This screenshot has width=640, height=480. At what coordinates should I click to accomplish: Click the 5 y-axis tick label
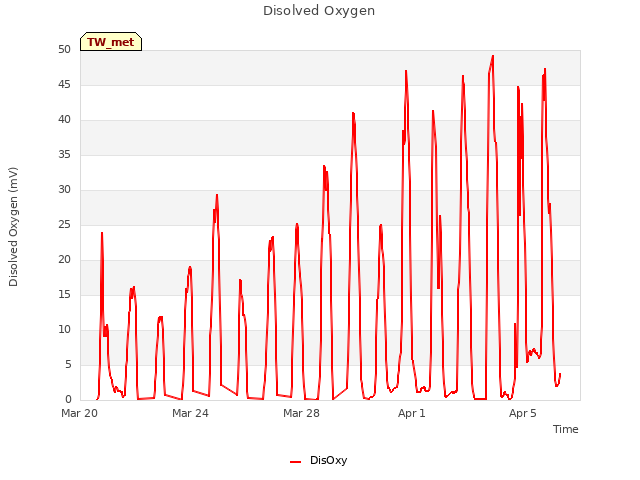(68, 364)
